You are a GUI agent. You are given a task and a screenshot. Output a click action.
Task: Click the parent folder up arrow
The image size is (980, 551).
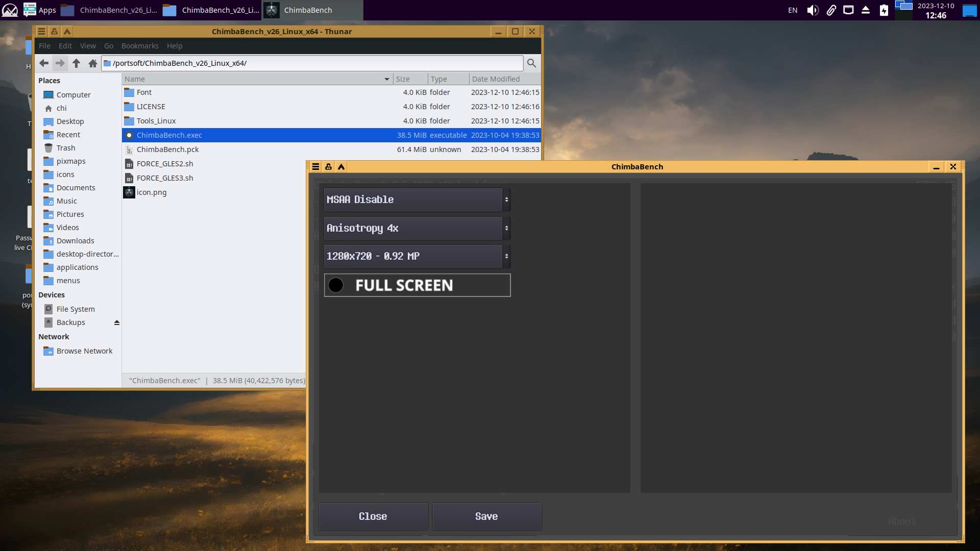[x=76, y=63]
